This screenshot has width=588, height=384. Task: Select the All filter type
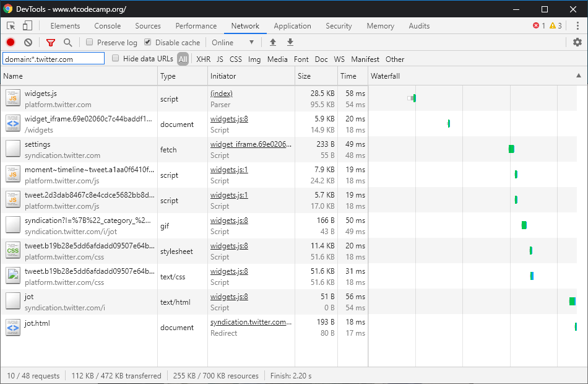(183, 59)
